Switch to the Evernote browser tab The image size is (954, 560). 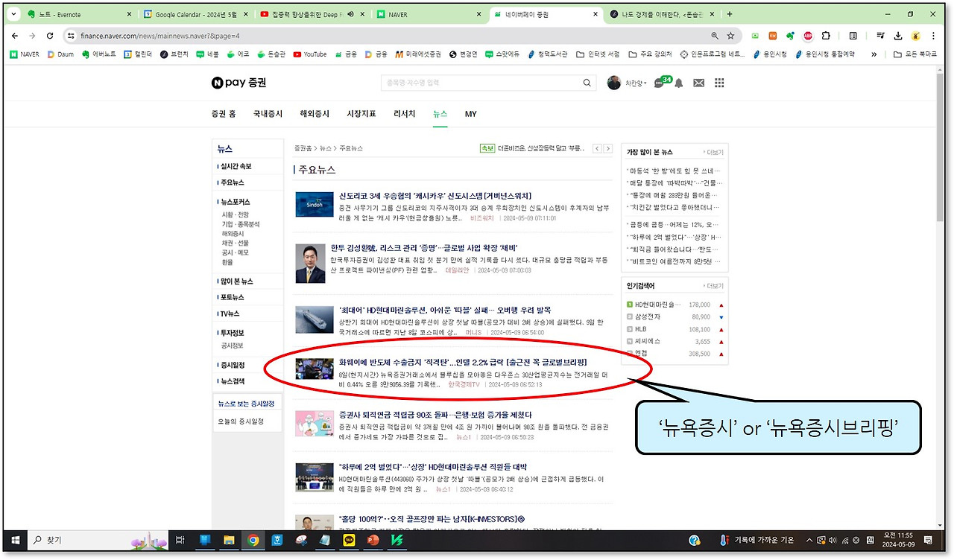click(78, 14)
